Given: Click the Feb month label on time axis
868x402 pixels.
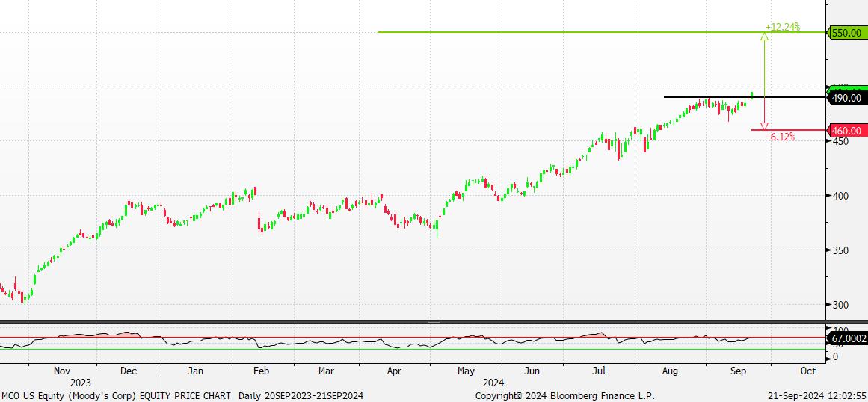Looking at the screenshot, I should click(x=261, y=371).
